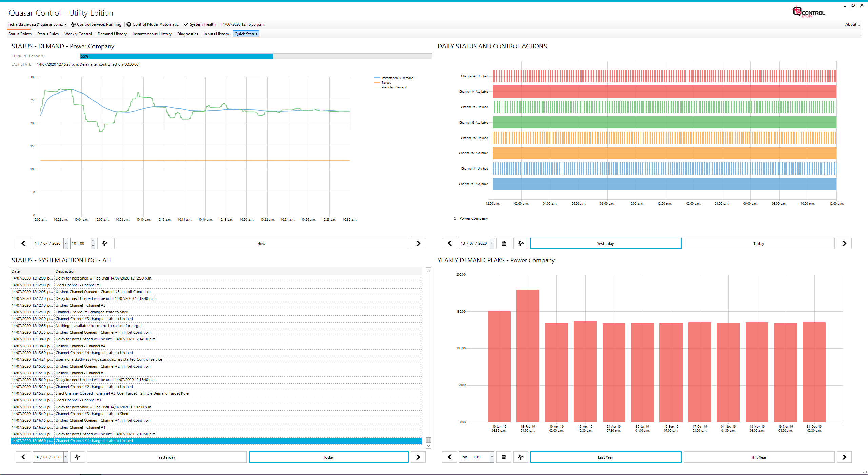Go to previous period in demand chart
Viewport: 868px width, 475px height.
click(x=23, y=243)
